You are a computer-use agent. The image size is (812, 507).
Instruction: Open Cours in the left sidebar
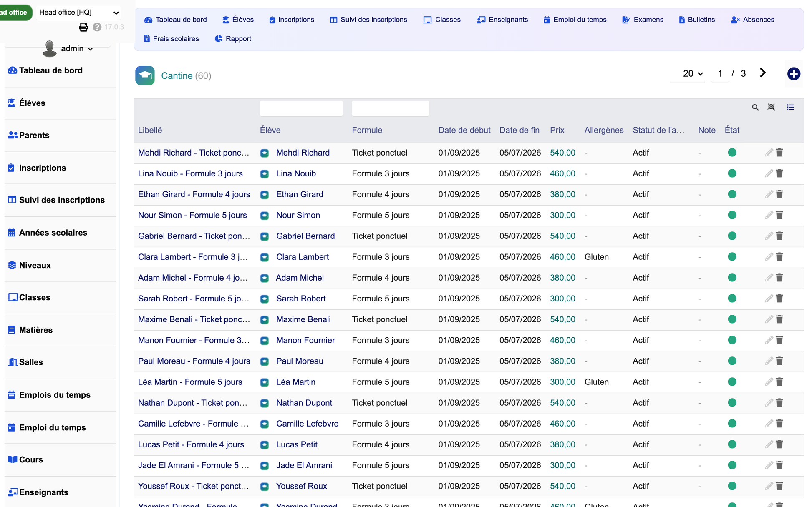coord(25,459)
